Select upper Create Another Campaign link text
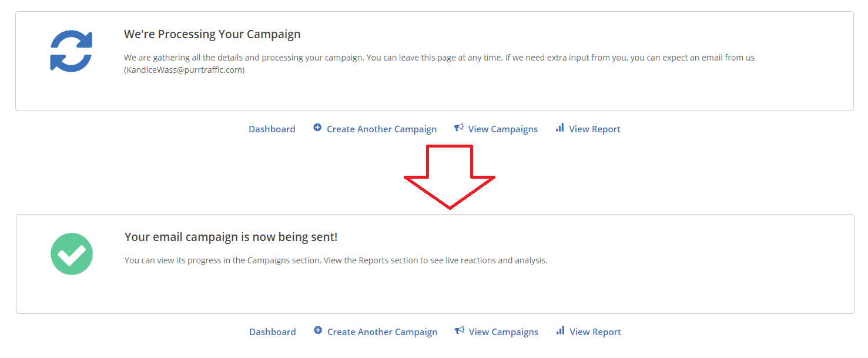The height and width of the screenshot is (358, 868). (382, 129)
